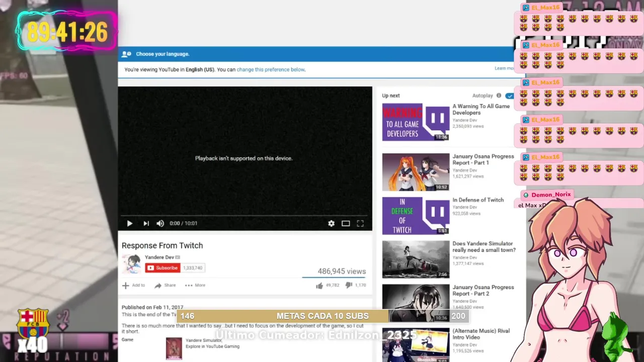Click the change this preference below link

click(x=271, y=69)
